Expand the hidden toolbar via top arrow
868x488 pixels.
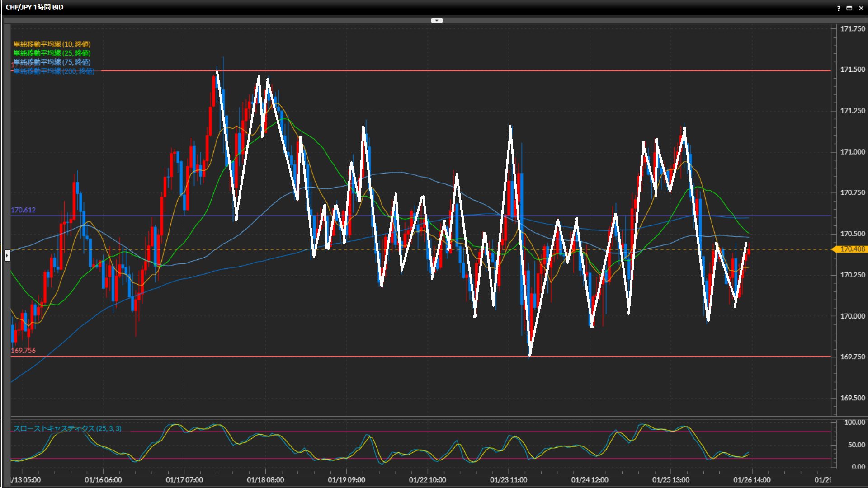(x=437, y=20)
